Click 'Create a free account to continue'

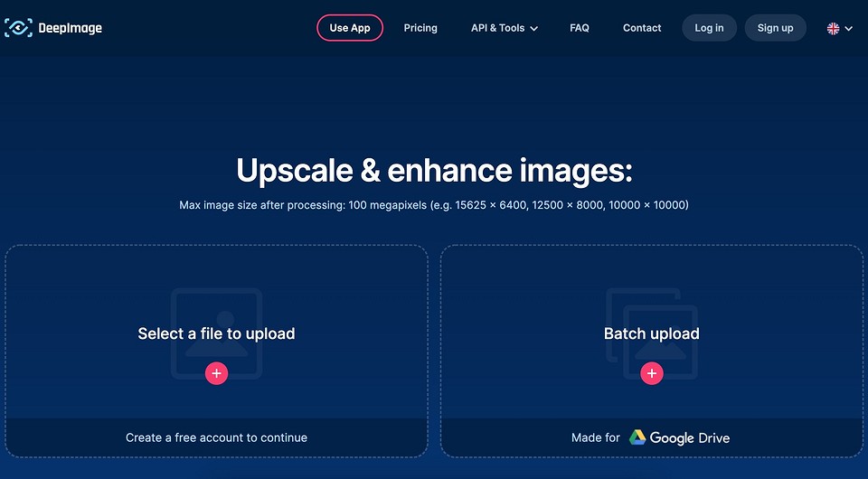[216, 437]
